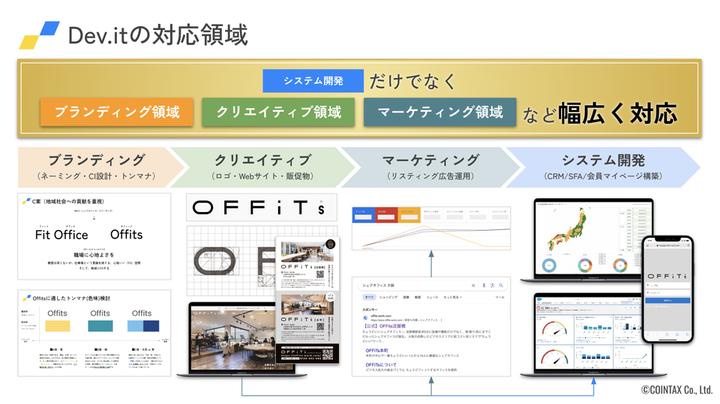Click the dark round badge on the upper flyer
The height and width of the screenshot is (404, 720).
tap(330, 244)
